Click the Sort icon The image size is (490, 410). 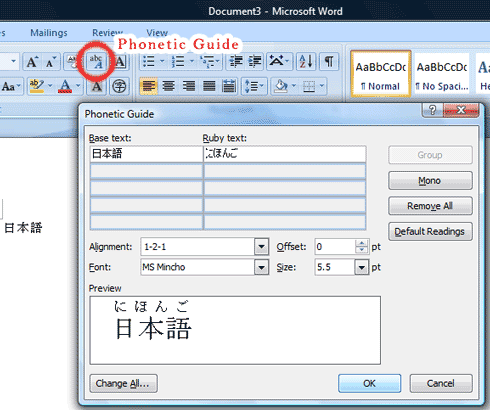(306, 62)
